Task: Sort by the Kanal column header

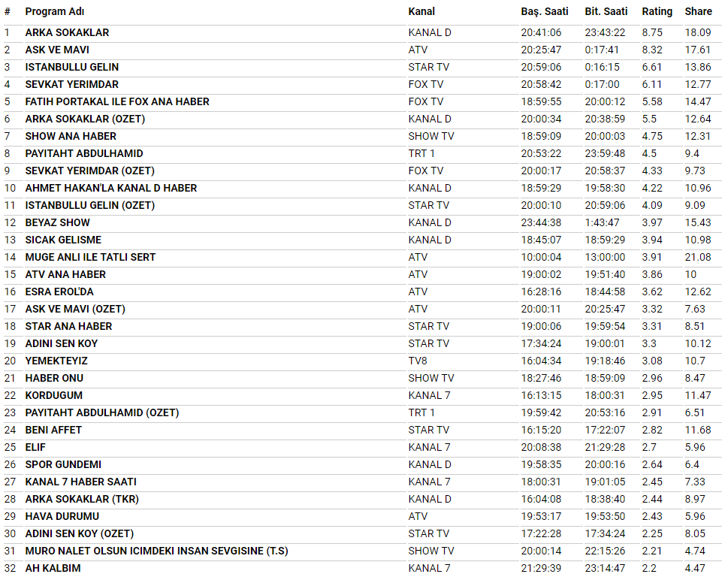Action: pyautogui.click(x=421, y=11)
